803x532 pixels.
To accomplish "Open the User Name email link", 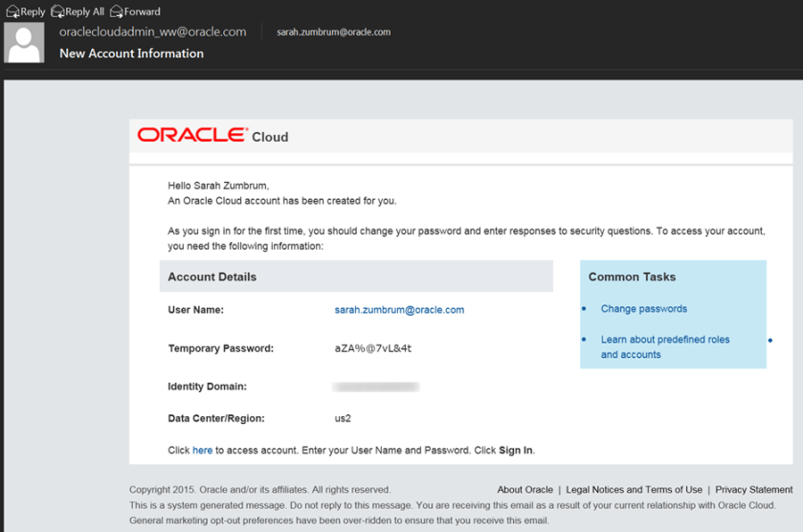I will click(x=399, y=310).
